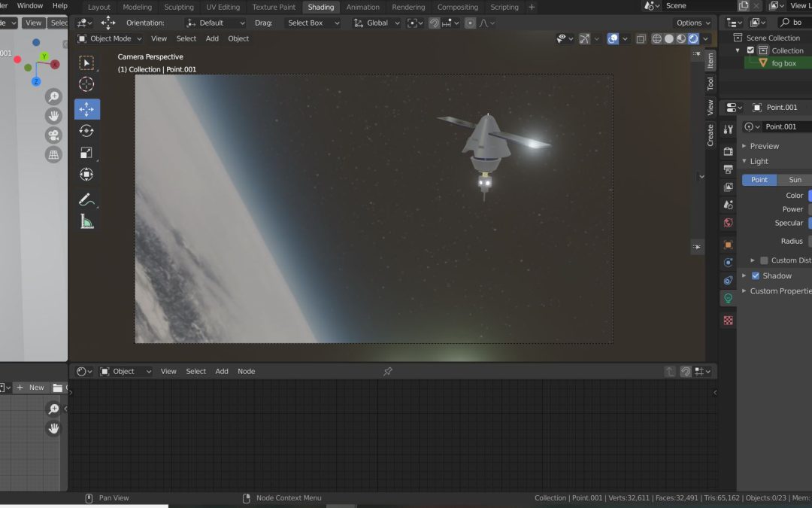This screenshot has width=812, height=508.
Task: Open the Object Constraints properties tab
Action: click(x=728, y=281)
